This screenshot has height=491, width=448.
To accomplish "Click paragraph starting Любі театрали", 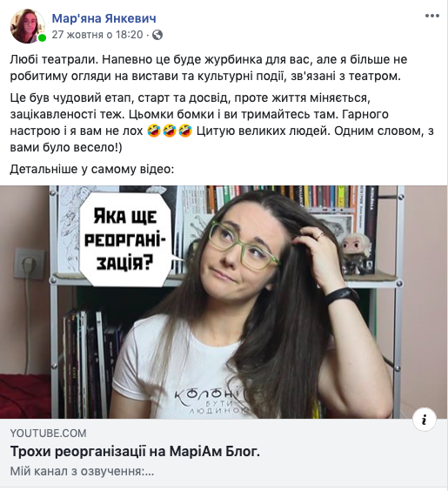I will [x=209, y=68].
